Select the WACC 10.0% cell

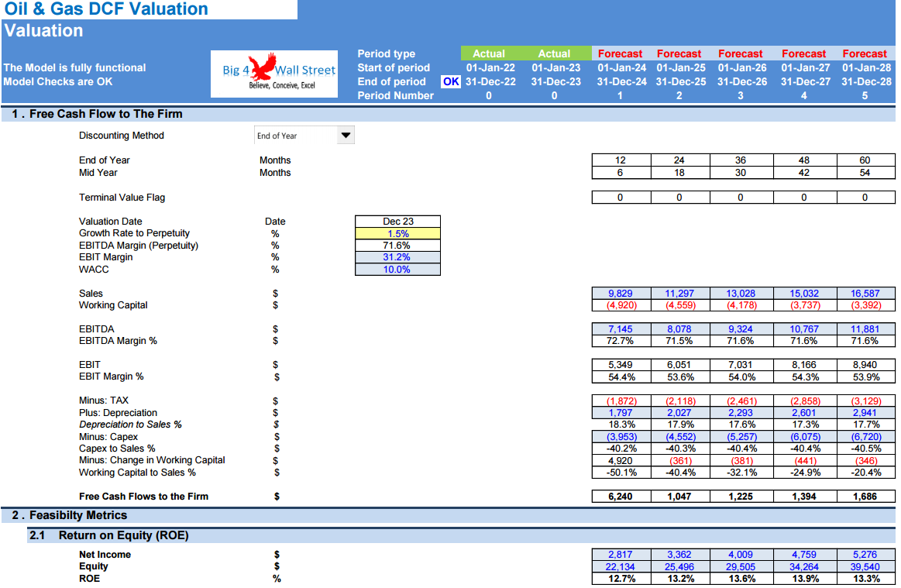point(397,269)
